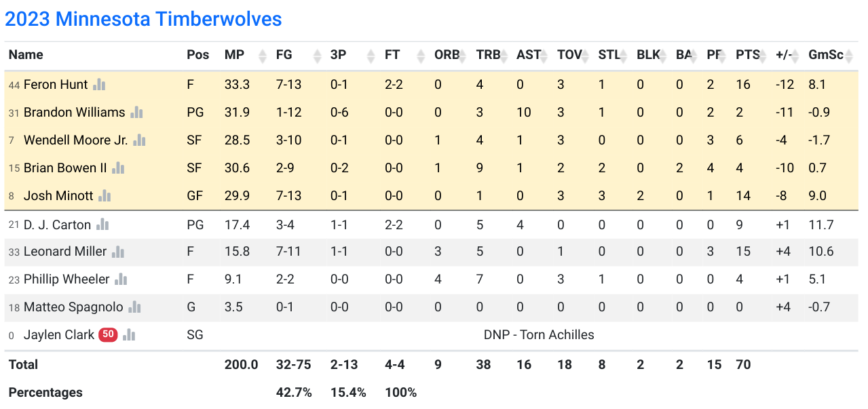Sort the table by the GmSc column header
868x409 pixels.
[x=825, y=55]
